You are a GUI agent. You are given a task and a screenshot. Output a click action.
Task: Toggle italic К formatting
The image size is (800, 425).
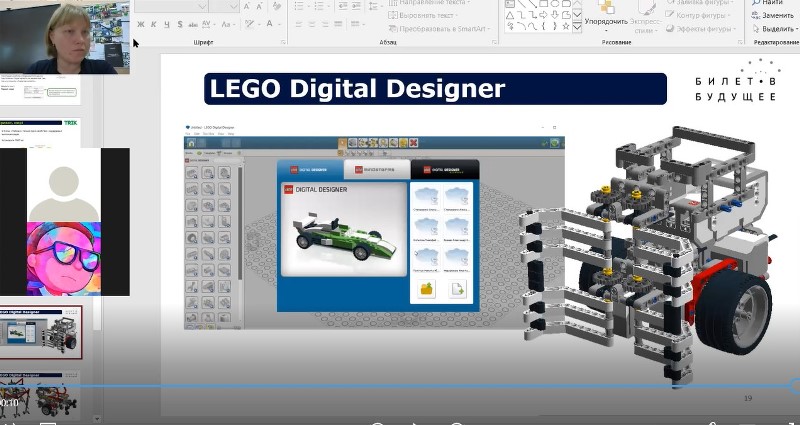[x=154, y=23]
